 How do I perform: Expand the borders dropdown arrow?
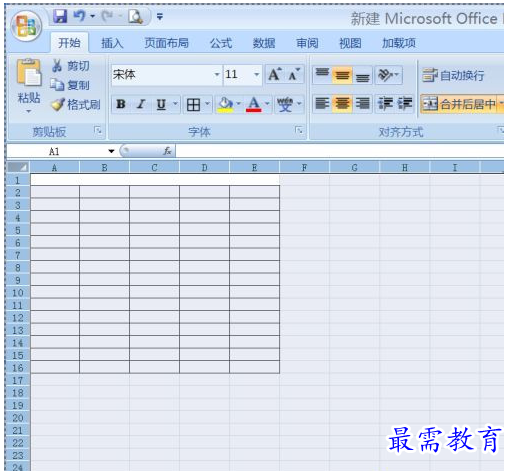(x=207, y=104)
